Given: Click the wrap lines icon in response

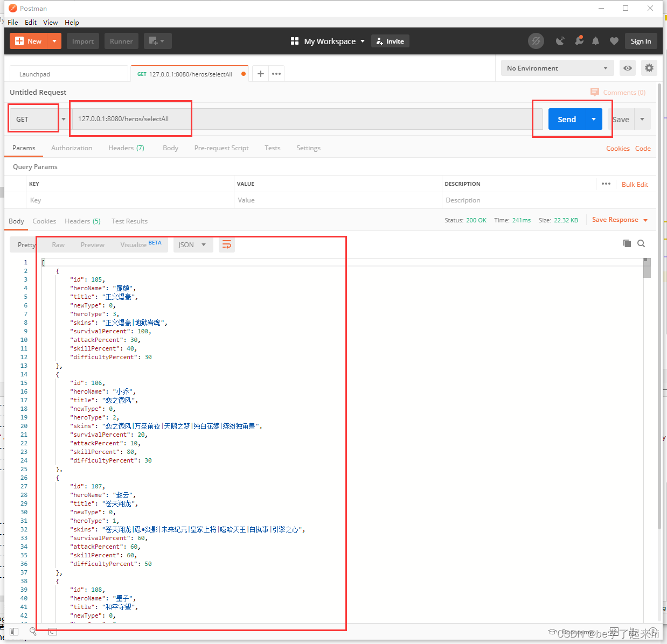Looking at the screenshot, I should [x=227, y=245].
